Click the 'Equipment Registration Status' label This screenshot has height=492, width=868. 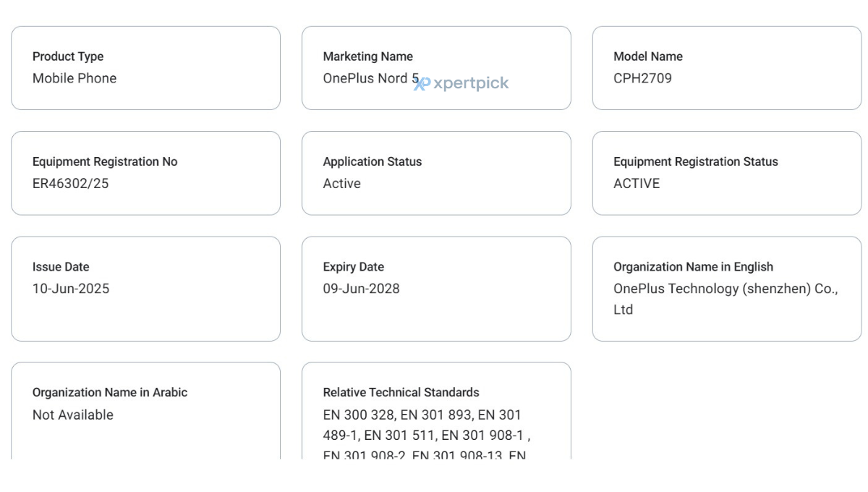pos(696,161)
